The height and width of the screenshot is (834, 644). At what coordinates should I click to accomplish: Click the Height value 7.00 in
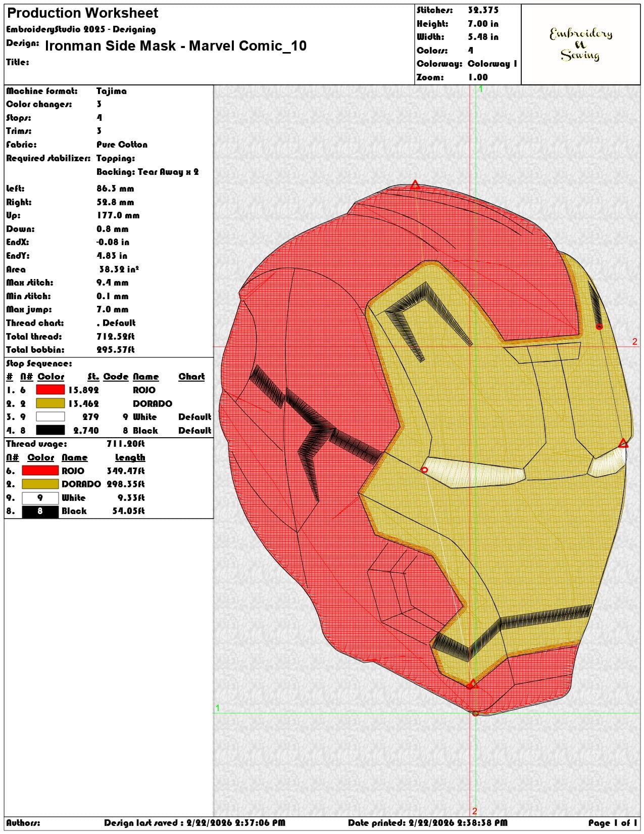tap(483, 24)
